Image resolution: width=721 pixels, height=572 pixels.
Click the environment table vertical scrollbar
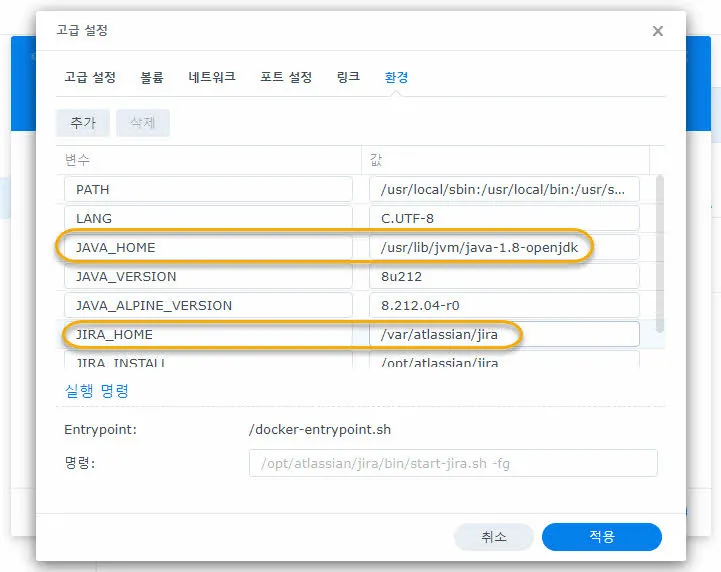point(659,253)
